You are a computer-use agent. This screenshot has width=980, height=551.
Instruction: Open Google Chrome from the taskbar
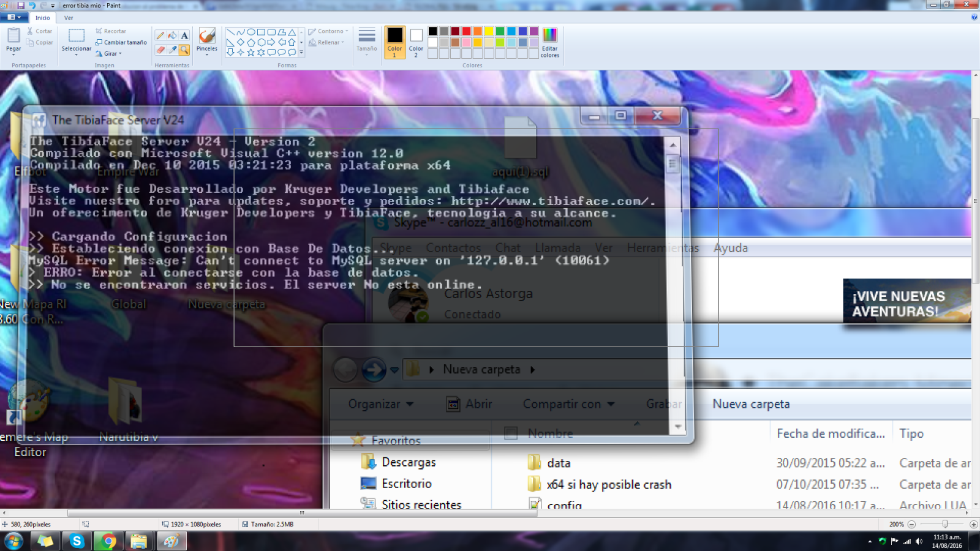tap(108, 541)
